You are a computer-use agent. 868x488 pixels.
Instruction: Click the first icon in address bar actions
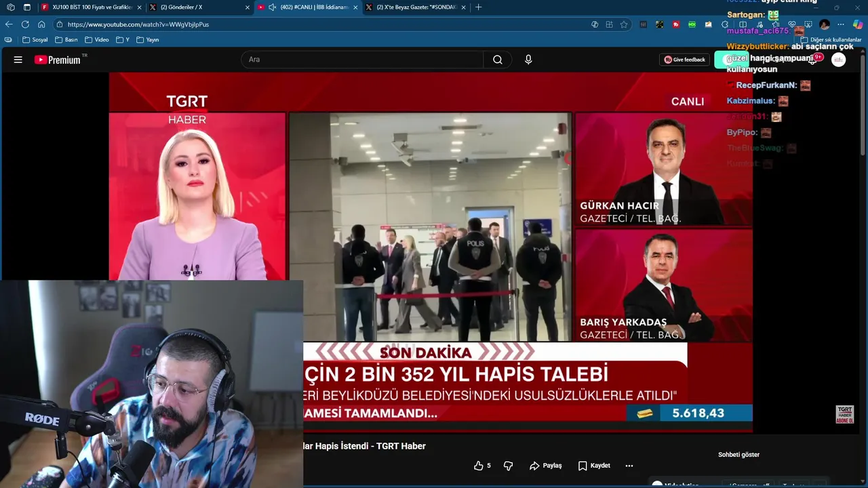click(x=595, y=24)
